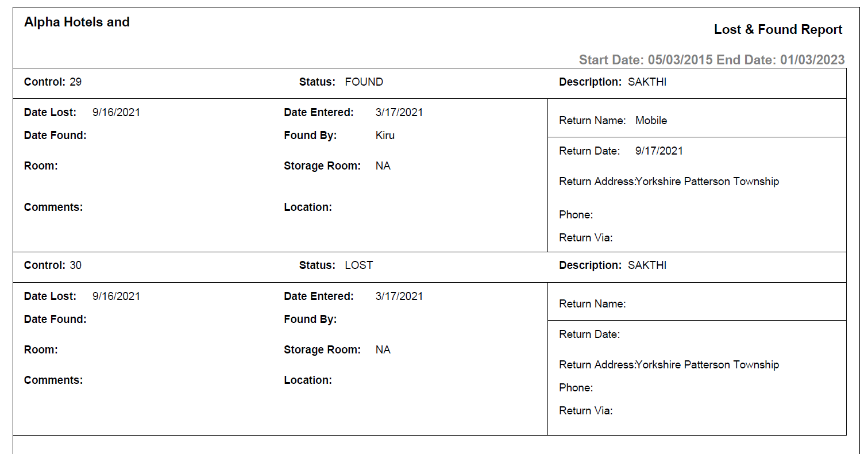Image resolution: width=868 pixels, height=454 pixels.
Task: Click Return Via label in the Control 29 record
Action: pos(585,238)
